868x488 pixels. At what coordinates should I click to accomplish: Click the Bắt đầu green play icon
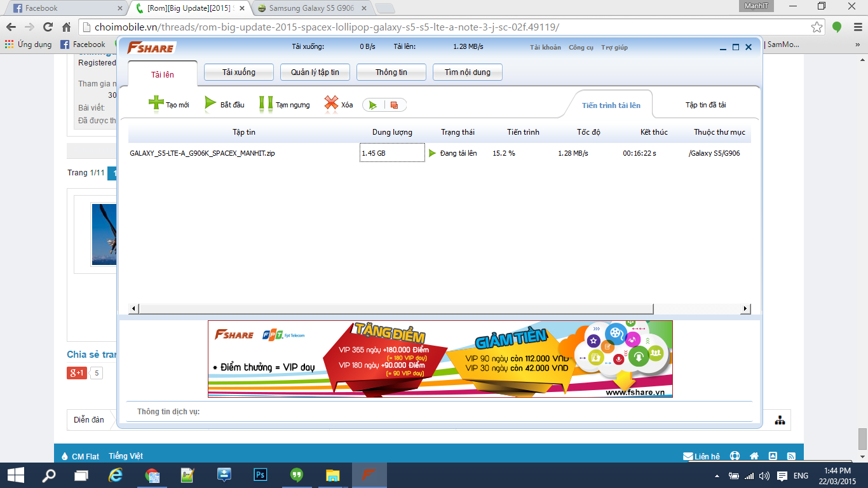(210, 104)
